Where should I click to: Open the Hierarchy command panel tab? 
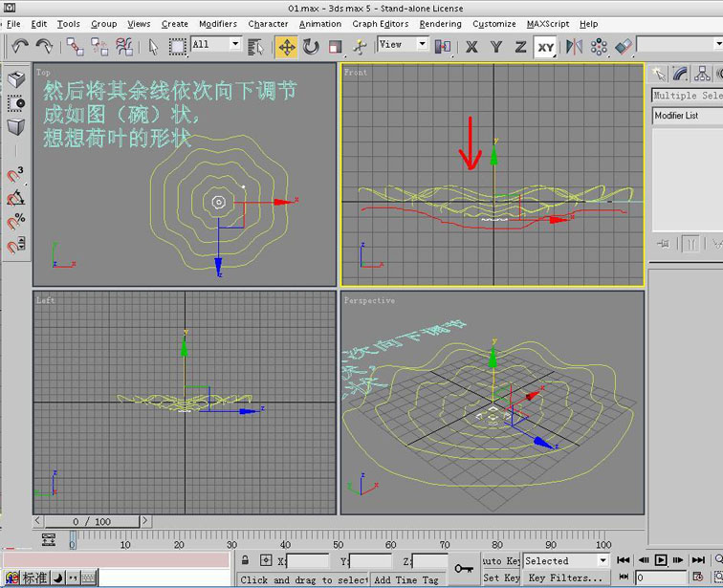tap(702, 74)
